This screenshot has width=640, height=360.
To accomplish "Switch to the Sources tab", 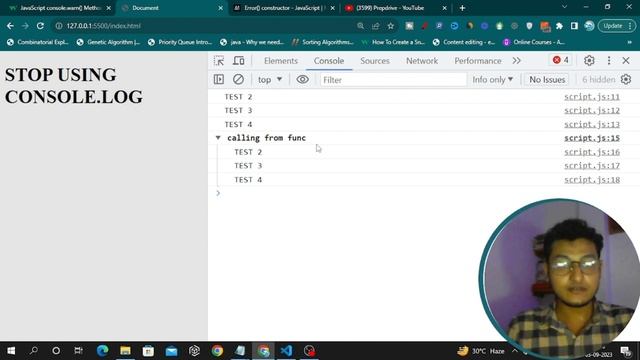I will click(x=375, y=61).
